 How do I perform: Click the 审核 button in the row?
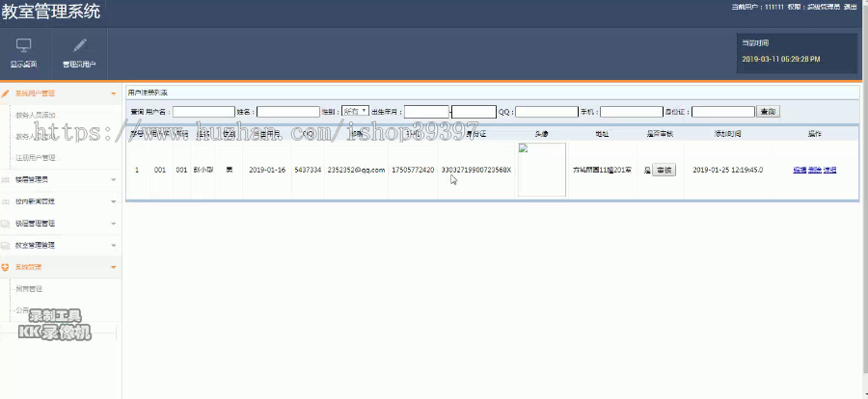664,171
